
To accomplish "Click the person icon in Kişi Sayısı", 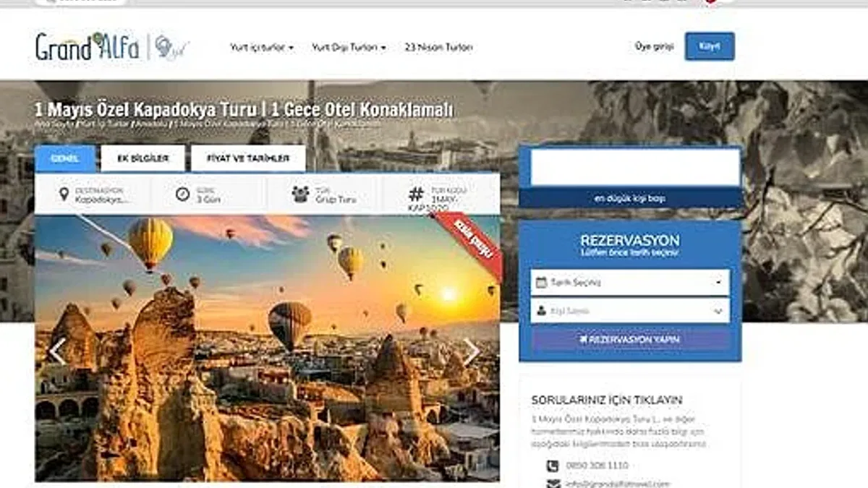I will pos(541,311).
